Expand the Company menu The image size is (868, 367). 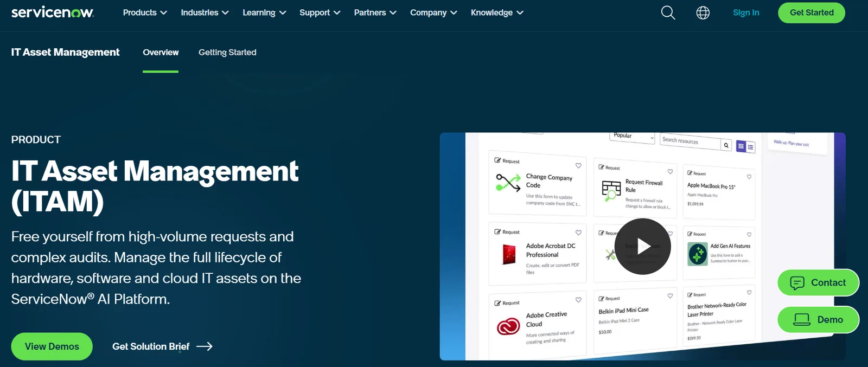(x=433, y=12)
